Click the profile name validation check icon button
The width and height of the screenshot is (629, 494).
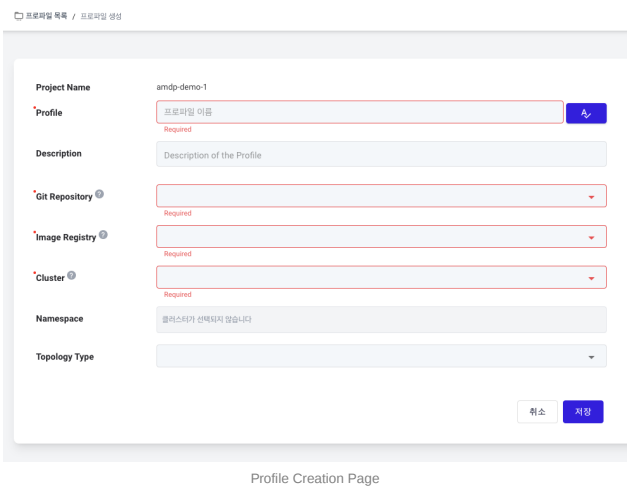pyautogui.click(x=586, y=113)
